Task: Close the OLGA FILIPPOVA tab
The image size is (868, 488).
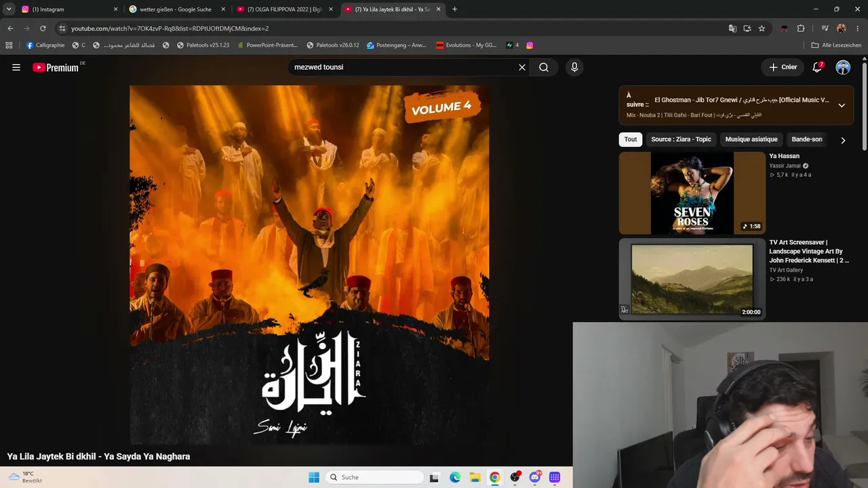Action: (331, 9)
